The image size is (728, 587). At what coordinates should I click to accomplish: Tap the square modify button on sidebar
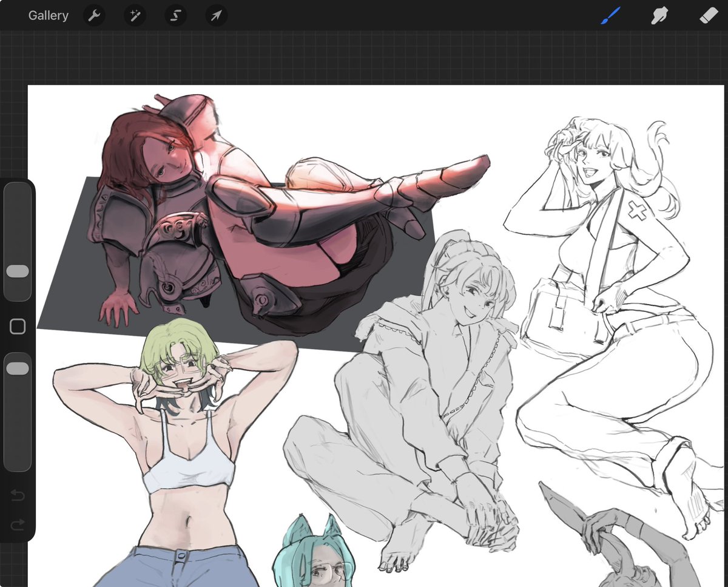(x=18, y=327)
